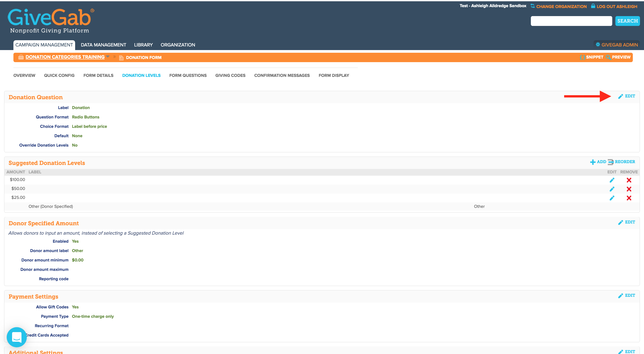This screenshot has width=644, height=354.
Task: Click the Radio Buttons question format value
Action: click(85, 117)
